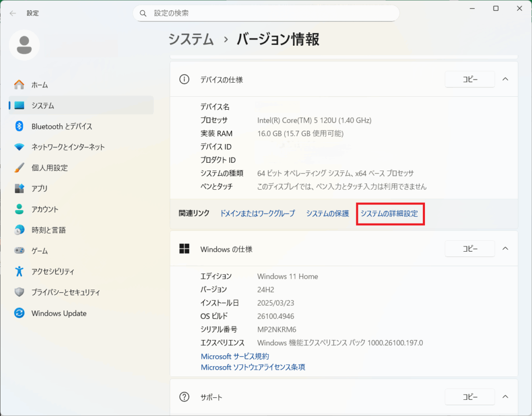
Task: Click the Home (ホーム) house icon
Action: pos(19,84)
